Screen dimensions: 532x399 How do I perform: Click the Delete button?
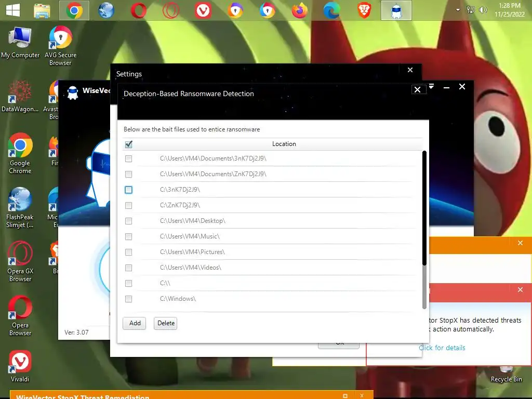166,323
